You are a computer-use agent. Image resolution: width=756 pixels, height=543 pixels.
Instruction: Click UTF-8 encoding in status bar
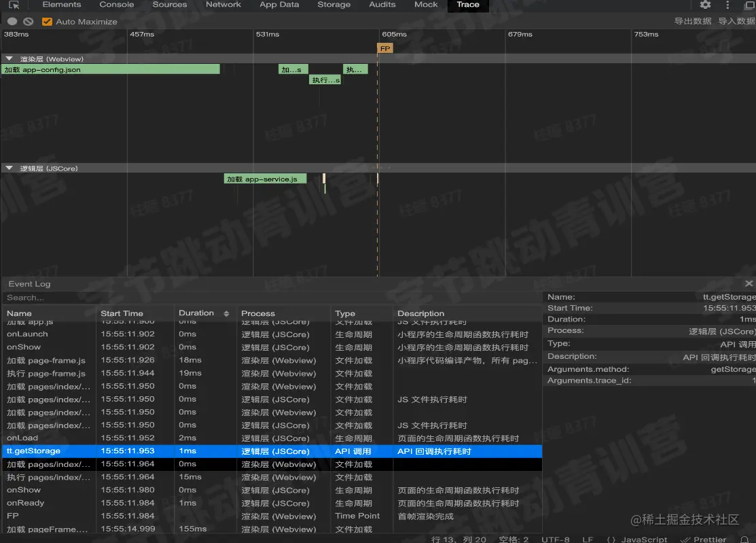coord(556,539)
